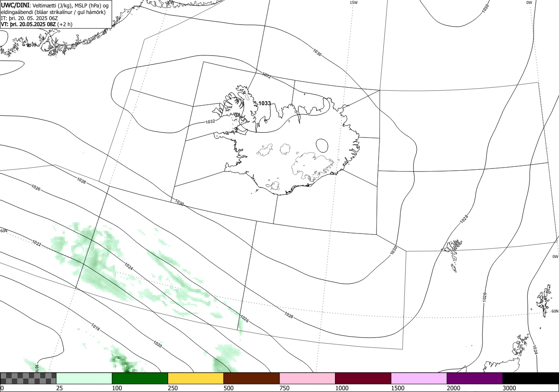This screenshot has height=392, width=559.
Task: Choose the dark maroon 1000–1500 legend swatch
Action: point(363,378)
